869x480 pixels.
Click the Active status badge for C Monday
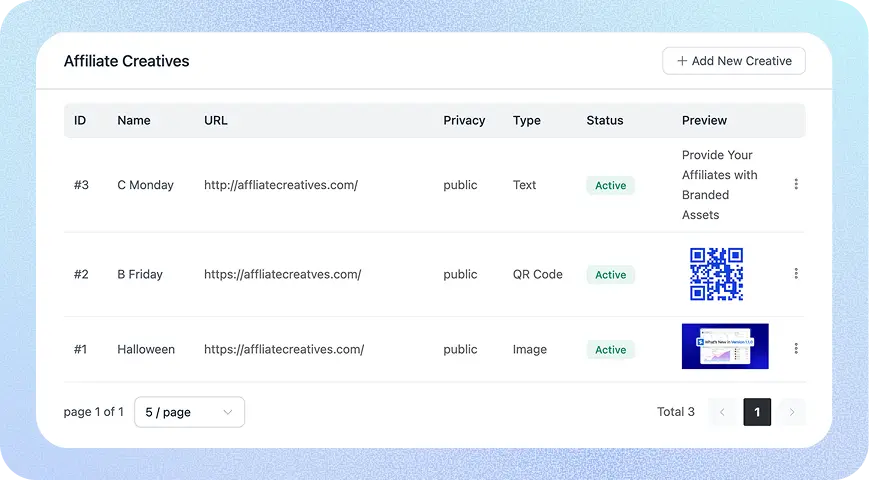[x=610, y=185]
